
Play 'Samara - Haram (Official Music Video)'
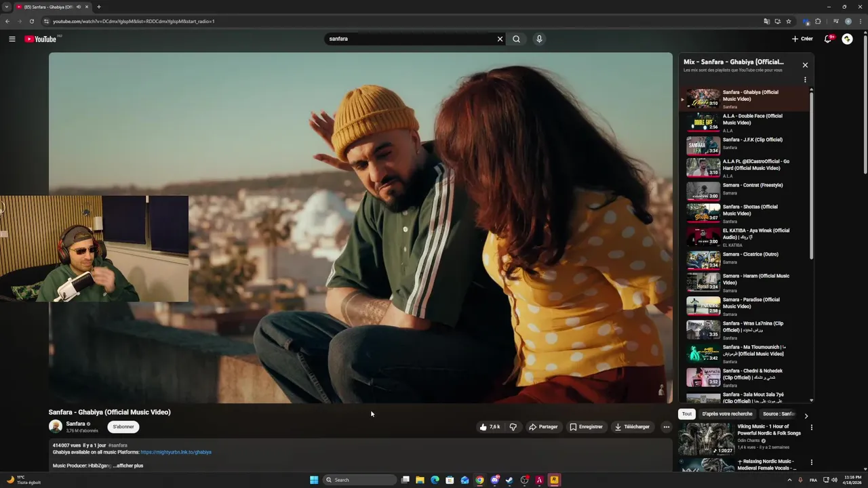click(744, 283)
